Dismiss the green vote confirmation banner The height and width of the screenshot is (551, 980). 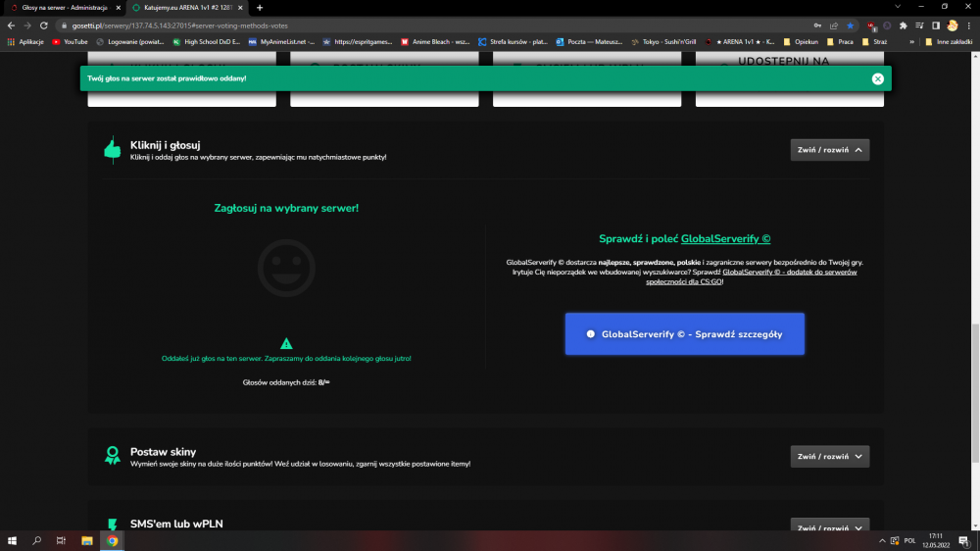click(x=877, y=78)
